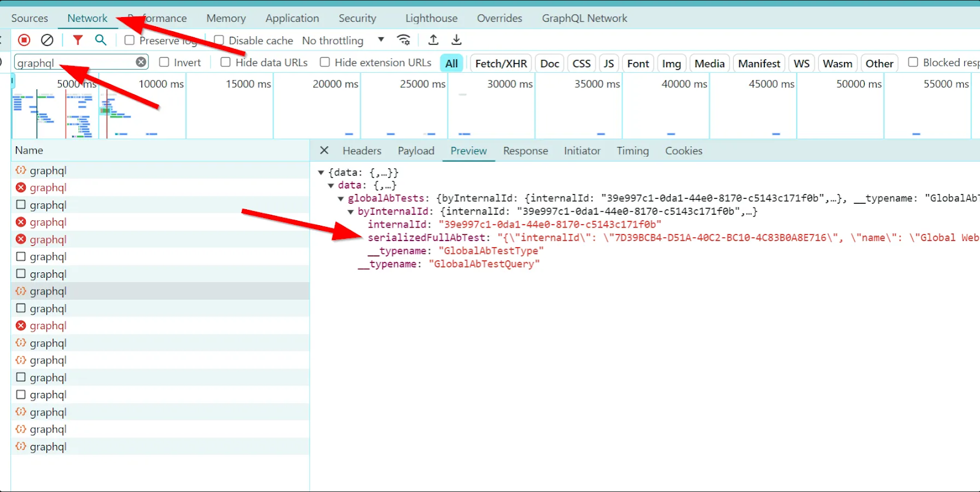The width and height of the screenshot is (980, 492).
Task: Close the request details pane
Action: (325, 151)
